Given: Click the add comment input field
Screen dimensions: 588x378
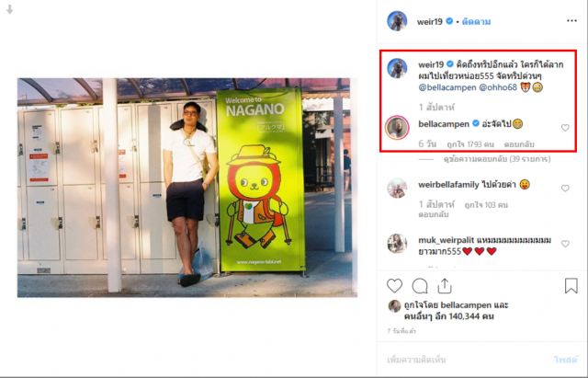Looking at the screenshot, I should [465, 360].
